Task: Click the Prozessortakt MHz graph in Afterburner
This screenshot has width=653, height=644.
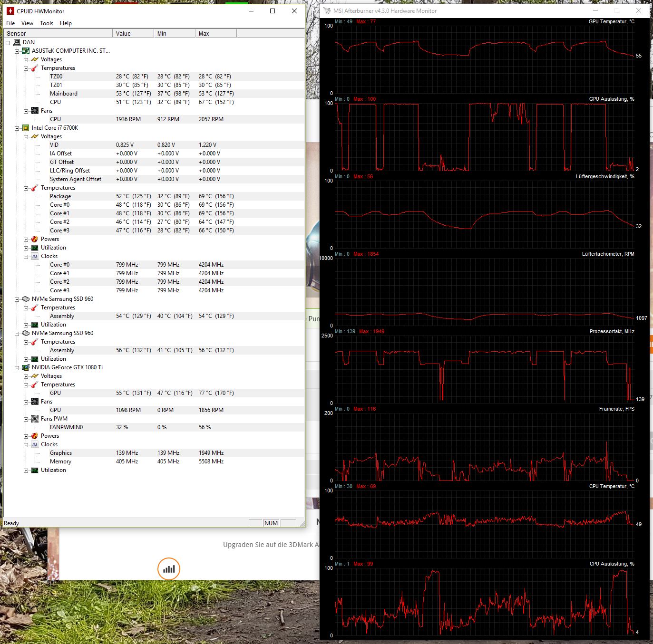Action: pyautogui.click(x=485, y=369)
